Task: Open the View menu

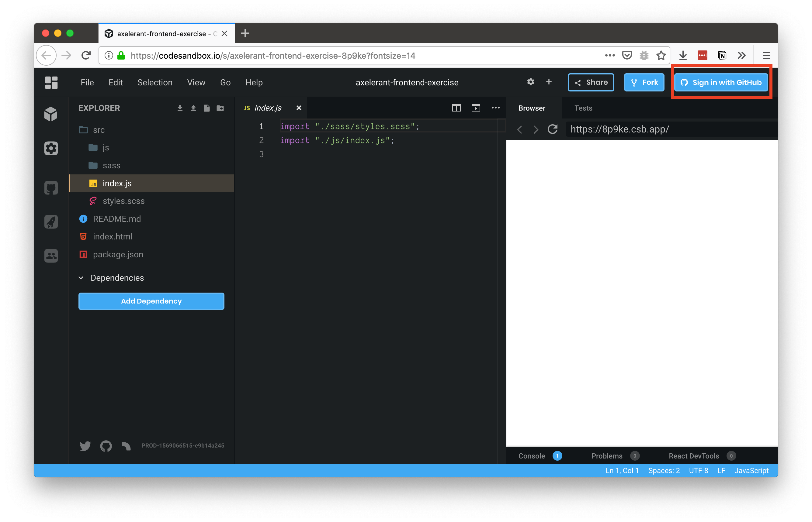Action: click(196, 82)
